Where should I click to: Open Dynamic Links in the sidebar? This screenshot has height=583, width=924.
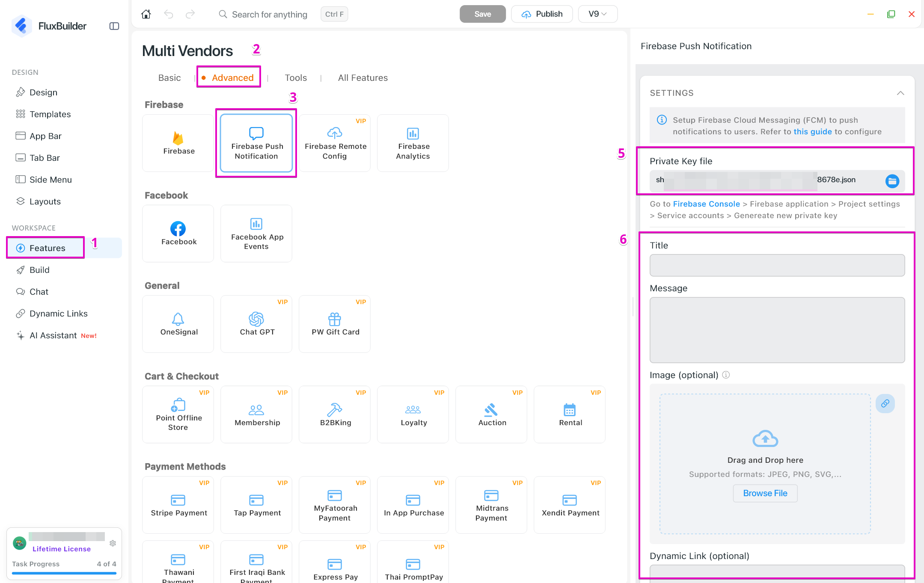click(64, 314)
